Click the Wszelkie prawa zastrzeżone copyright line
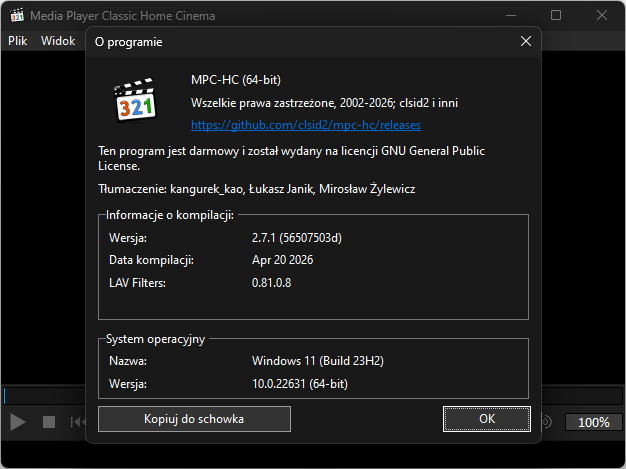The image size is (626, 469). tap(324, 103)
